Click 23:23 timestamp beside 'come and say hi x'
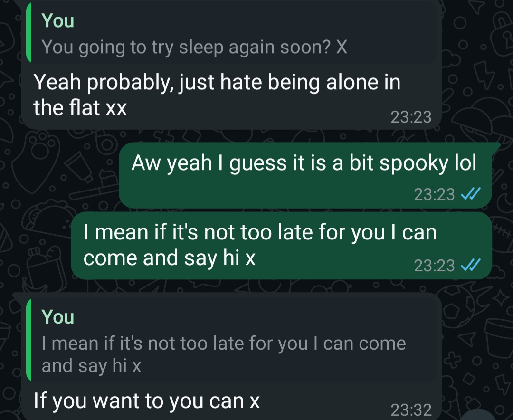 click(434, 265)
